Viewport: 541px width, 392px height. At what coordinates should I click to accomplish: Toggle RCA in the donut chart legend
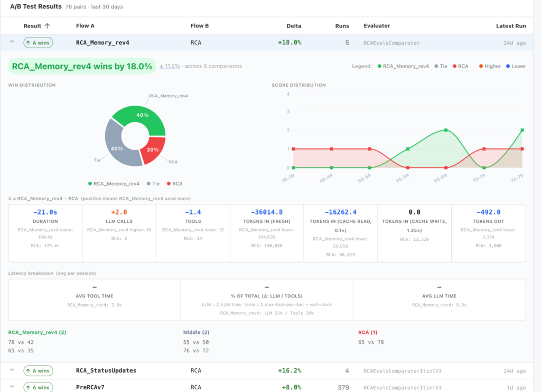(x=174, y=183)
